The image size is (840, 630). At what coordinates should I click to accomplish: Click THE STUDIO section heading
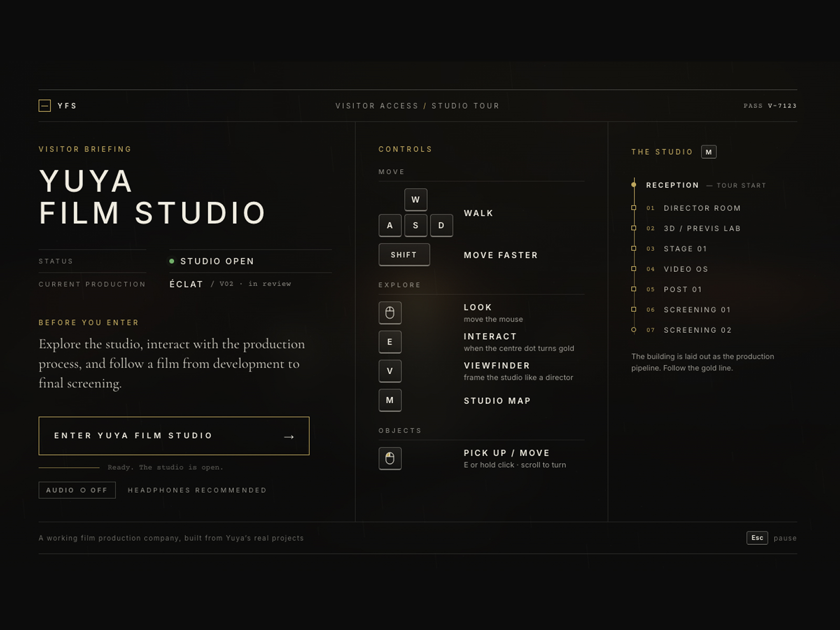tap(662, 152)
